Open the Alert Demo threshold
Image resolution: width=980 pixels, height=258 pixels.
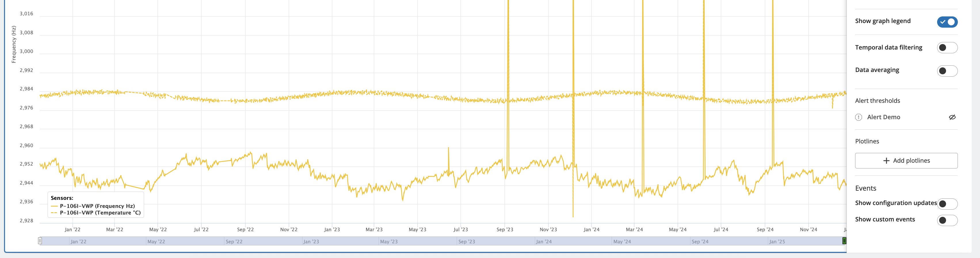[x=883, y=117]
